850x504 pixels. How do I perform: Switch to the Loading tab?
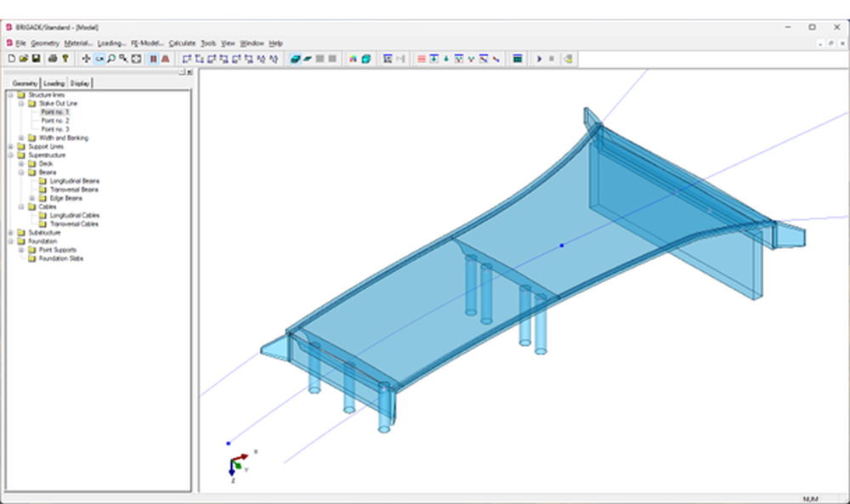[x=54, y=82]
